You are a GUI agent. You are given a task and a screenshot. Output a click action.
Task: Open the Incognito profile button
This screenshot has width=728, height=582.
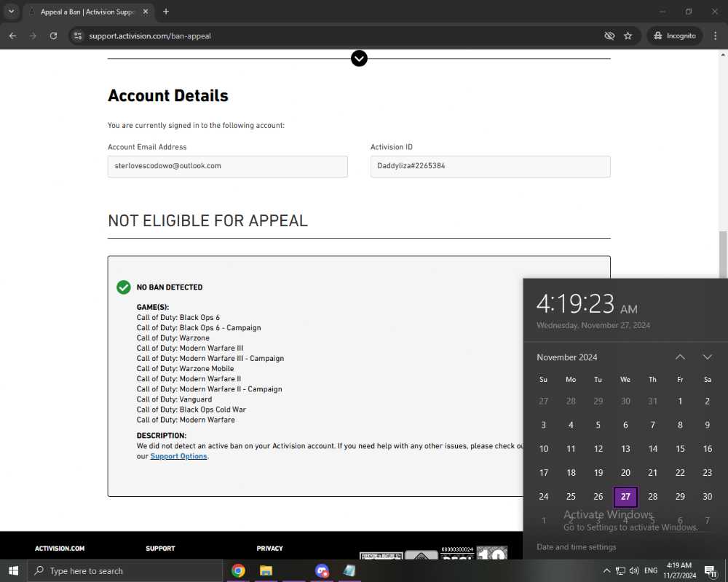pos(675,36)
